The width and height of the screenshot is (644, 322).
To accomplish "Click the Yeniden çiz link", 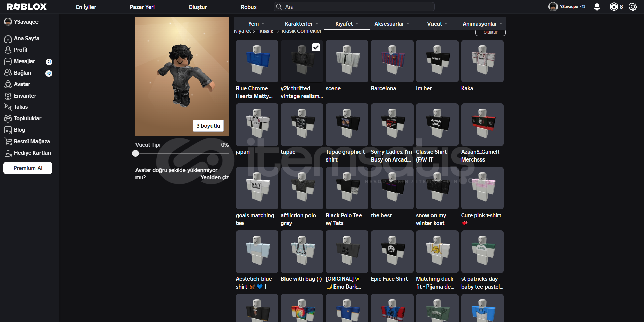I will [215, 177].
